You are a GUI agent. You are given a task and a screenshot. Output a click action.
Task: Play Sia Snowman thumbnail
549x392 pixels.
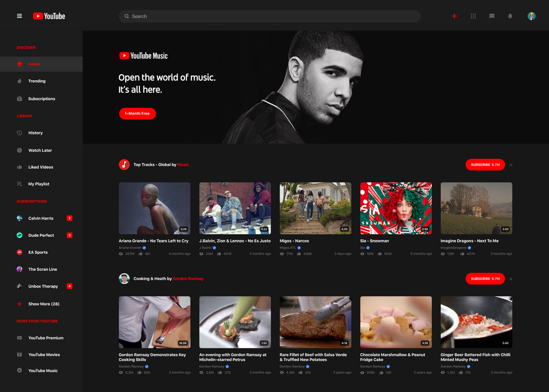click(x=396, y=208)
